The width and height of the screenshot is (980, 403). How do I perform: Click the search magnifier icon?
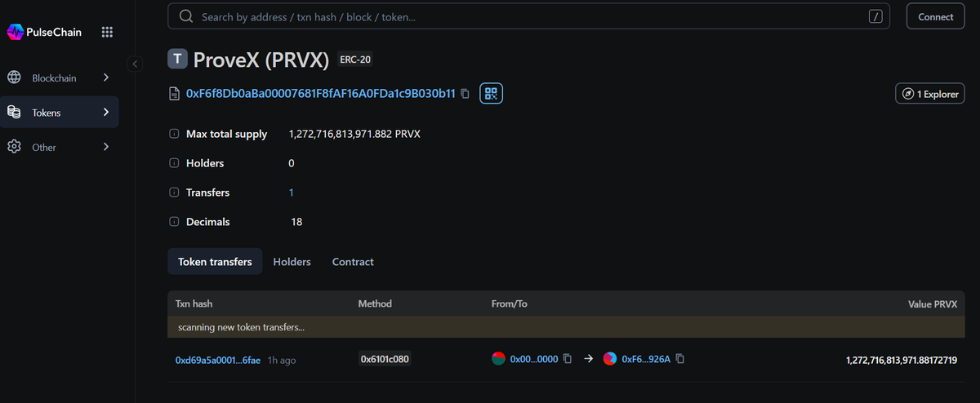tap(186, 16)
